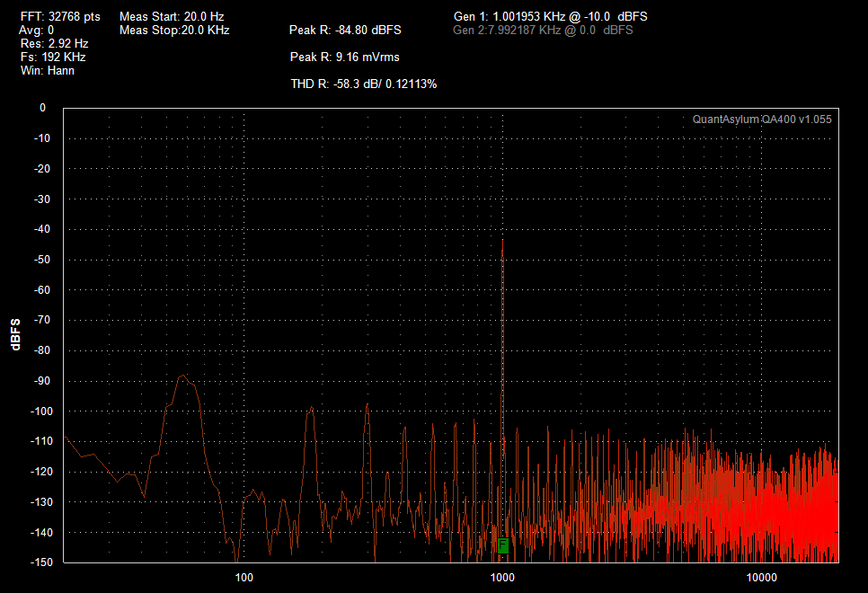
Task: Click the 'Avg: 0' readout
Action: point(37,30)
